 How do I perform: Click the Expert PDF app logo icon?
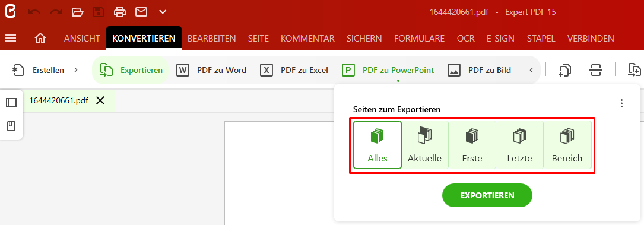[x=10, y=11]
